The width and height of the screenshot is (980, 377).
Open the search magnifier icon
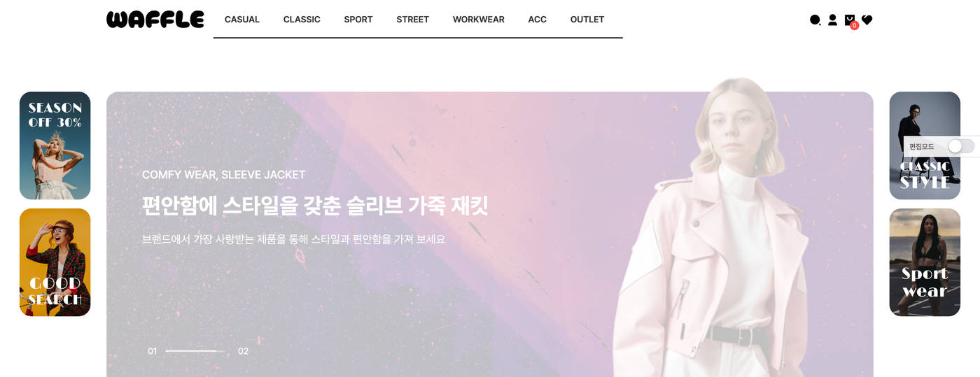[x=815, y=20]
